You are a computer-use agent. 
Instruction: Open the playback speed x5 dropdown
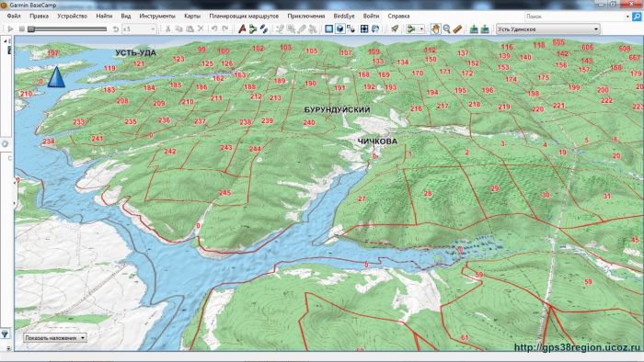139,29
